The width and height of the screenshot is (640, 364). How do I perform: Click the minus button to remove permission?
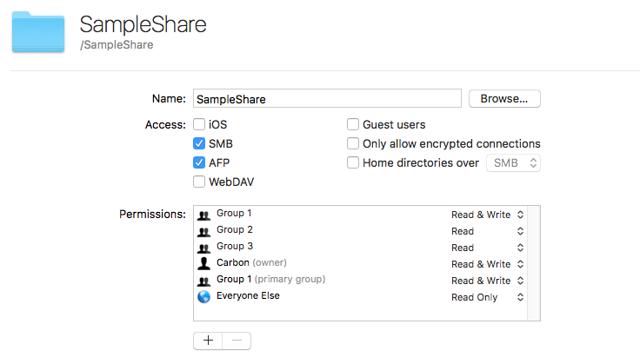pos(236,341)
